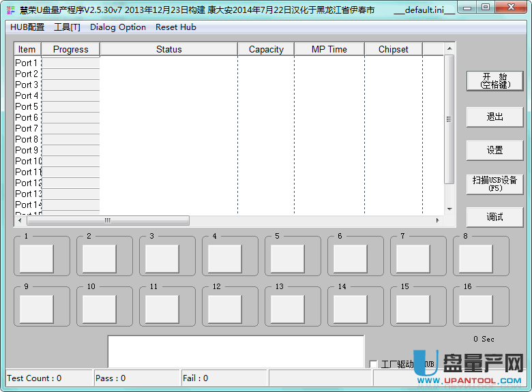Click port slot 6 status box
Image resolution: width=532 pixels, height=392 pixels.
point(350,259)
